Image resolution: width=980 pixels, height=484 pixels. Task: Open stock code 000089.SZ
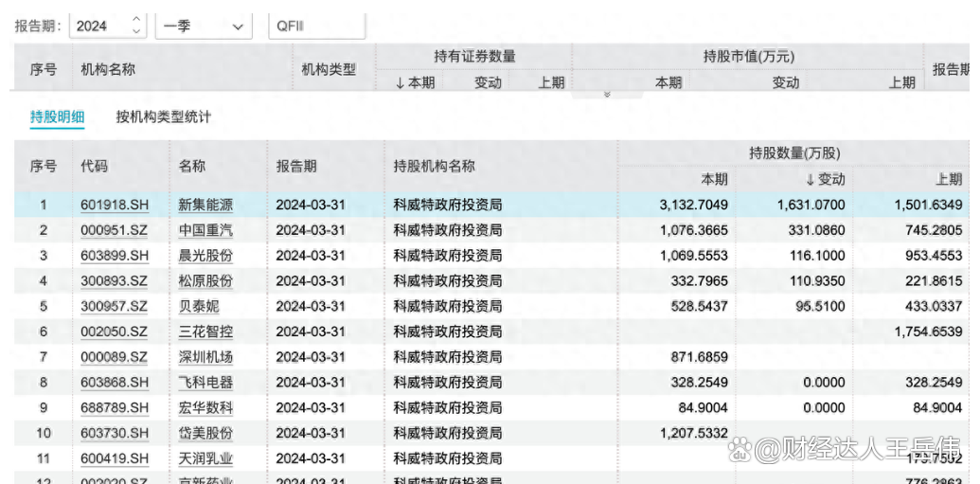click(x=115, y=357)
